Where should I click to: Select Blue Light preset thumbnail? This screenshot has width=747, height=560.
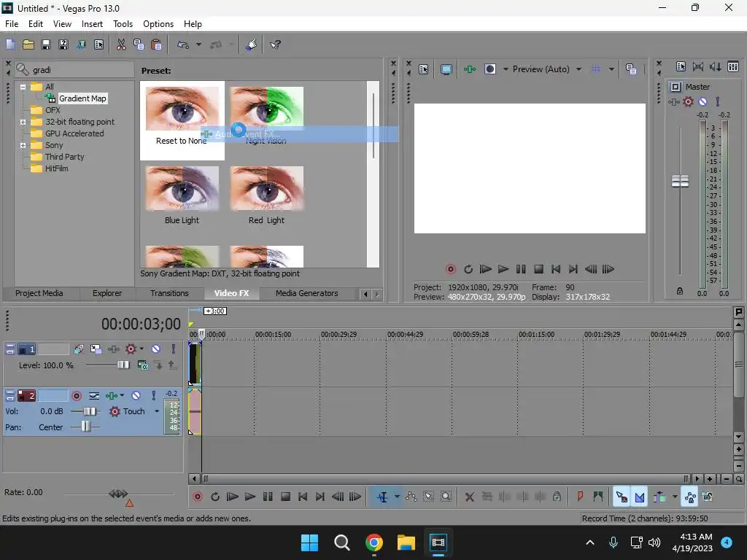click(182, 189)
